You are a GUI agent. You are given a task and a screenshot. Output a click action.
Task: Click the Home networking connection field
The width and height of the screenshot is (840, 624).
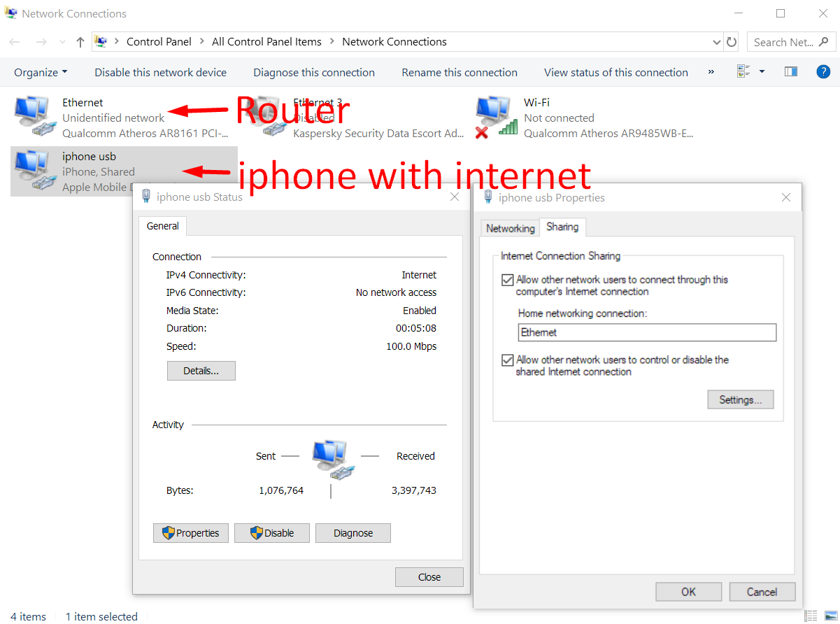[x=648, y=332]
